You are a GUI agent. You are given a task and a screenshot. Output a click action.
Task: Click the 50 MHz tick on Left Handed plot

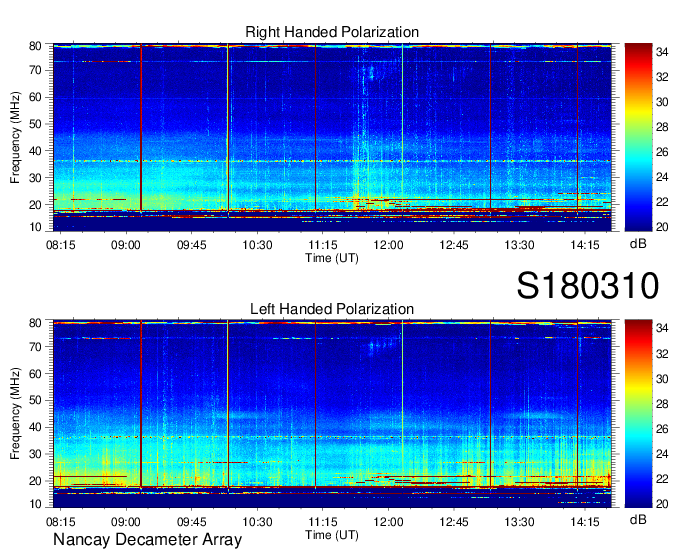coord(35,400)
